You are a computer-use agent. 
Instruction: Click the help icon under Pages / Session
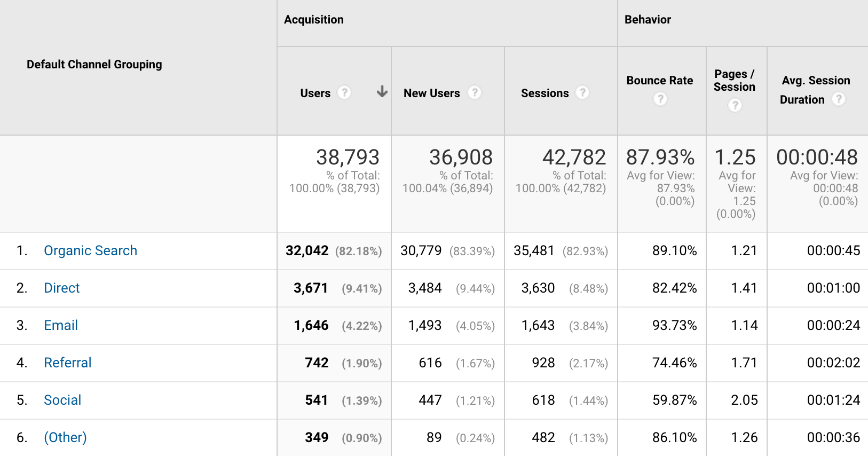click(x=735, y=106)
